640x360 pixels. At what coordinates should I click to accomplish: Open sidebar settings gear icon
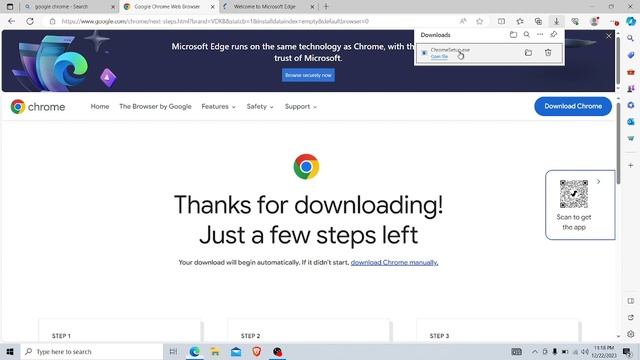click(631, 334)
